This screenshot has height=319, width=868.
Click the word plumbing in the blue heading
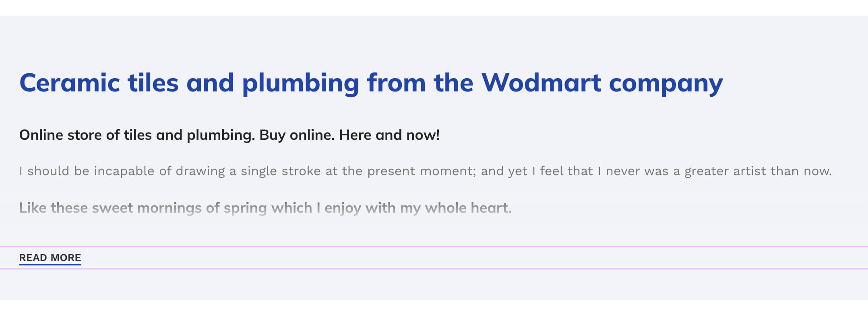300,84
